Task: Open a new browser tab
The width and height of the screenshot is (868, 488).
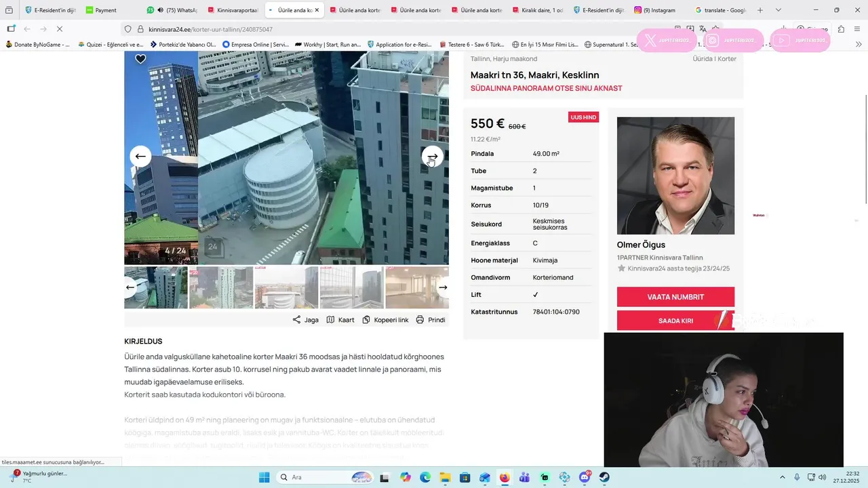Action: coord(760,10)
